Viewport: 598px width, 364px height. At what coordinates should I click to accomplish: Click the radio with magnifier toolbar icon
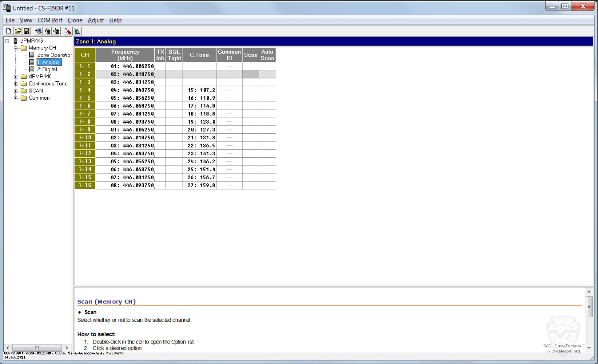tap(77, 31)
